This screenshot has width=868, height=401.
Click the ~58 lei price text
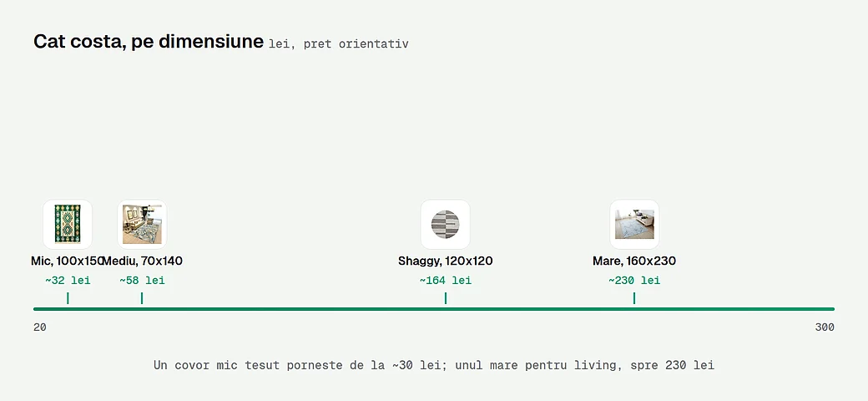(x=142, y=280)
